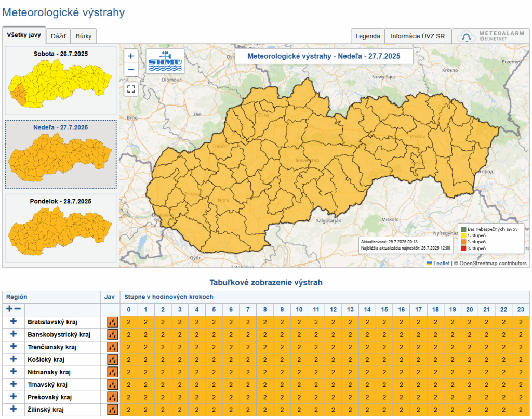Click rain warning icon for Košický kraj
532x419 pixels.
(x=112, y=360)
